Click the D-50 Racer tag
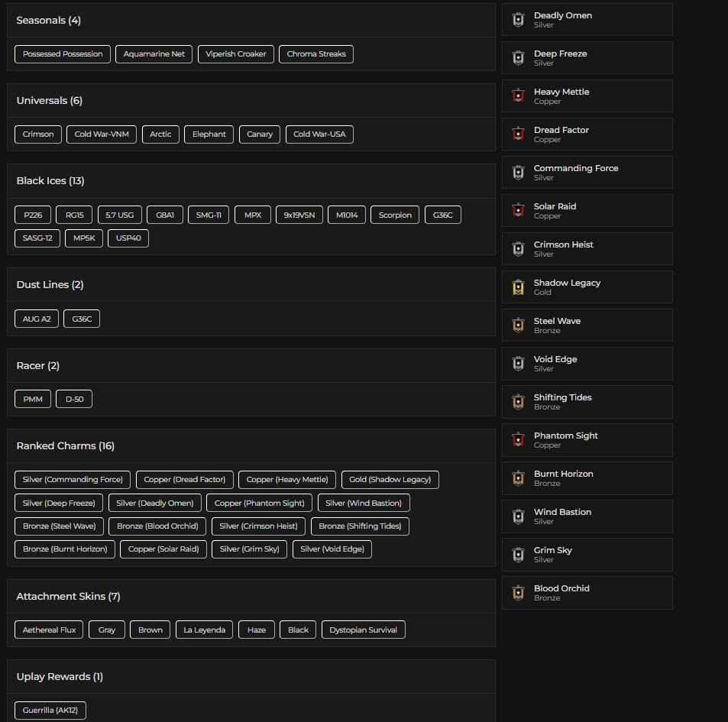 74,399
